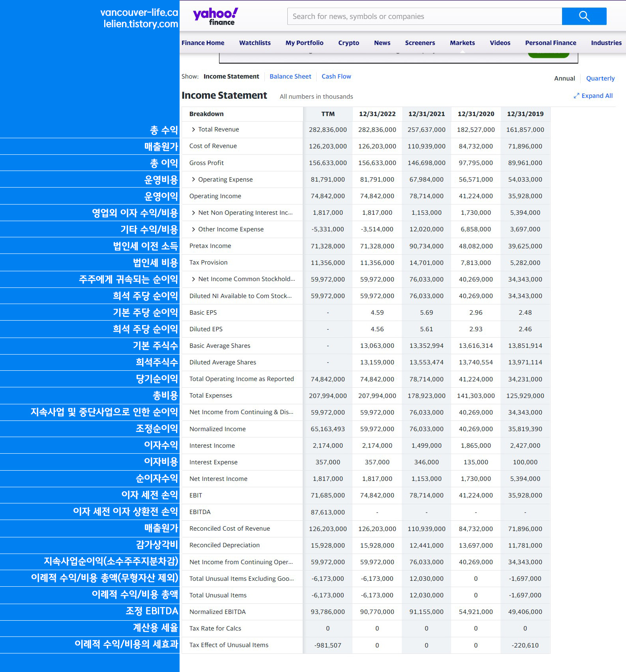626x672 pixels.
Task: Select the Operating Income row label
Action: pos(215,196)
